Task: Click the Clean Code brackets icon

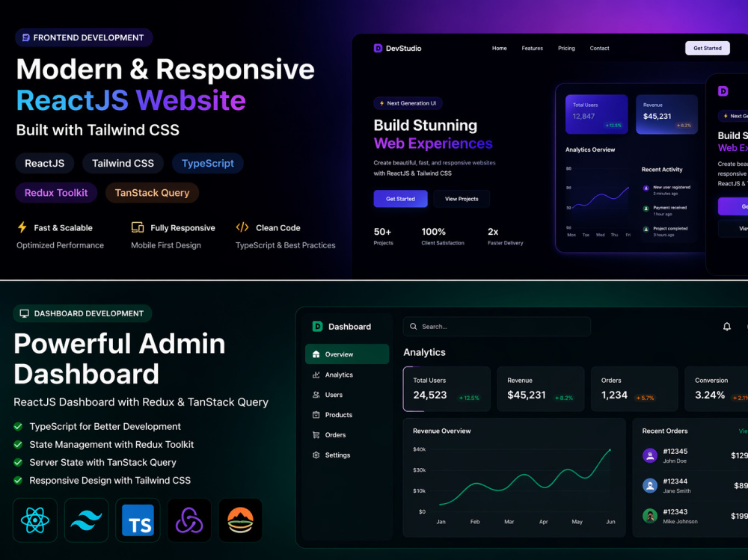Action: 242,227
